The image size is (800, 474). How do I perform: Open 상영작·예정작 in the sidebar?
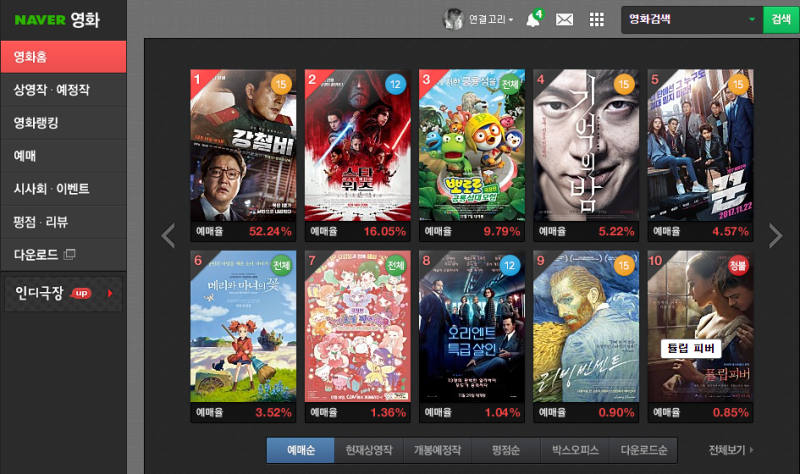click(63, 90)
